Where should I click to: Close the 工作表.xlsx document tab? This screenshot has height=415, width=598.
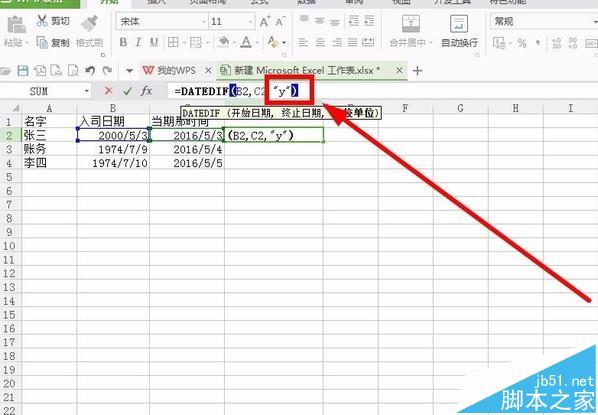pyautogui.click(x=399, y=71)
